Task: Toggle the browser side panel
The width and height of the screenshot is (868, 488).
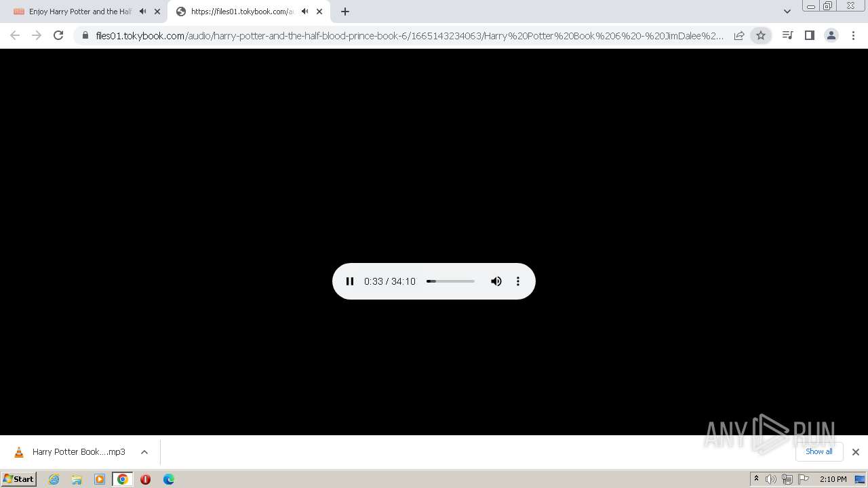Action: click(x=809, y=36)
